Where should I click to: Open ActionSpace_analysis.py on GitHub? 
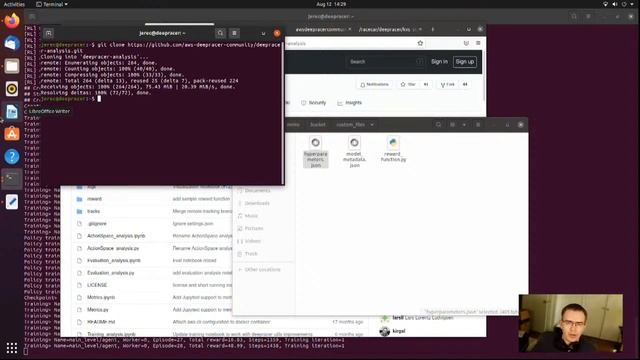coord(113,248)
